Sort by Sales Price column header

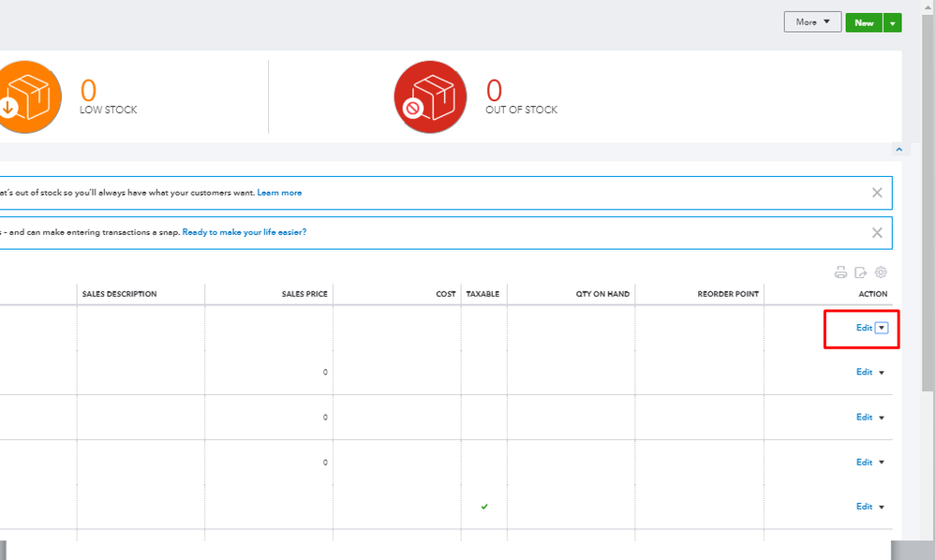(x=304, y=294)
